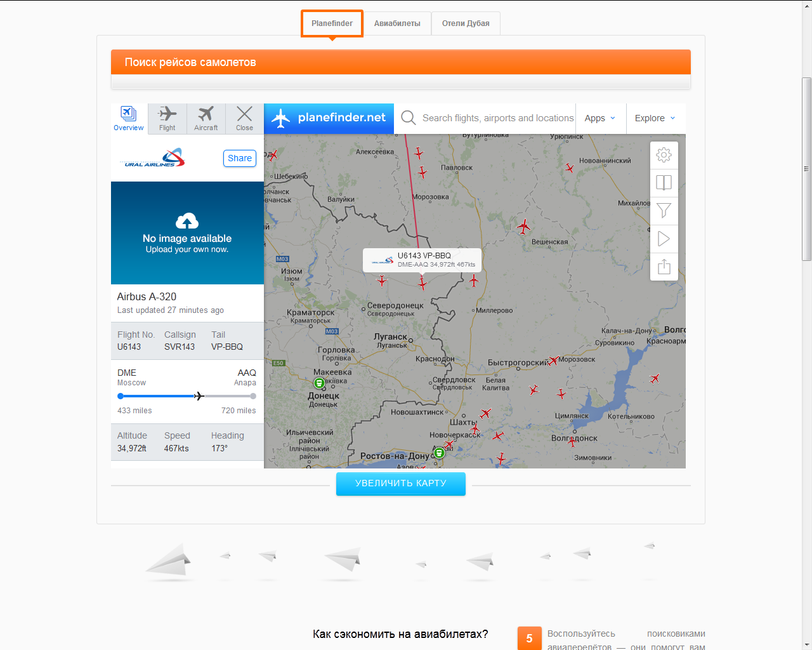Switch to the Aircraft details tab
Screen dimensions: 812x650
pyautogui.click(x=206, y=119)
